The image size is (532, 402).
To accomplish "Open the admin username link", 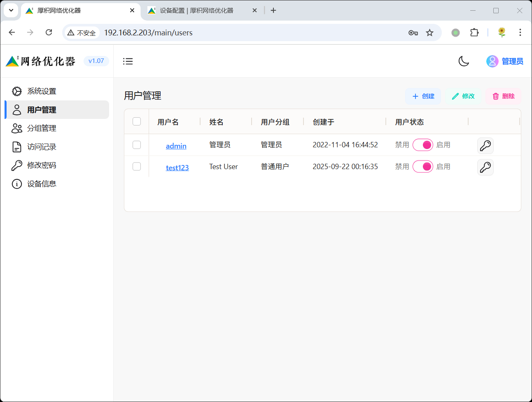I will coord(176,146).
